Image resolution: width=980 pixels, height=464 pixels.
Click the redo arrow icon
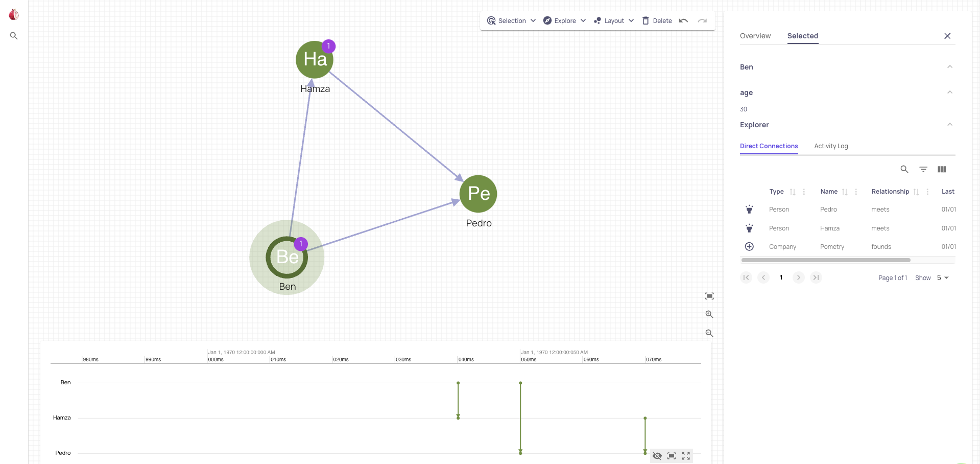coord(702,21)
